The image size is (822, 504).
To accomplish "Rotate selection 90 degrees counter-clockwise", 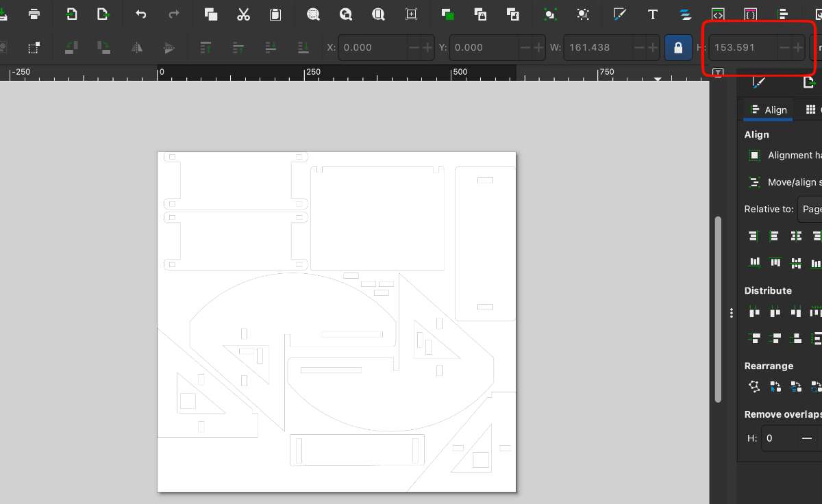I will 71,47.
